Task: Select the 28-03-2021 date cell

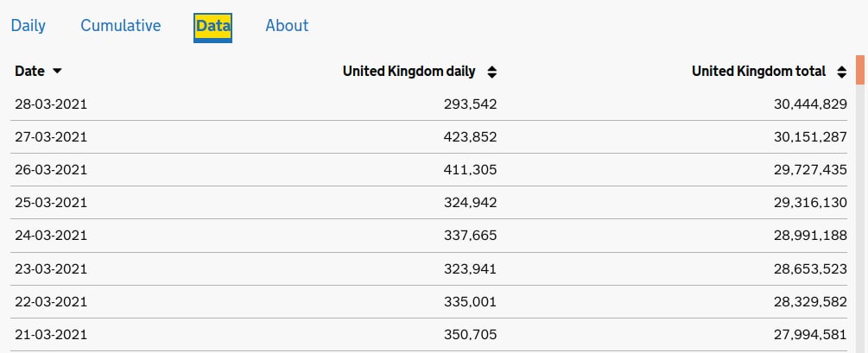Action: (x=51, y=104)
